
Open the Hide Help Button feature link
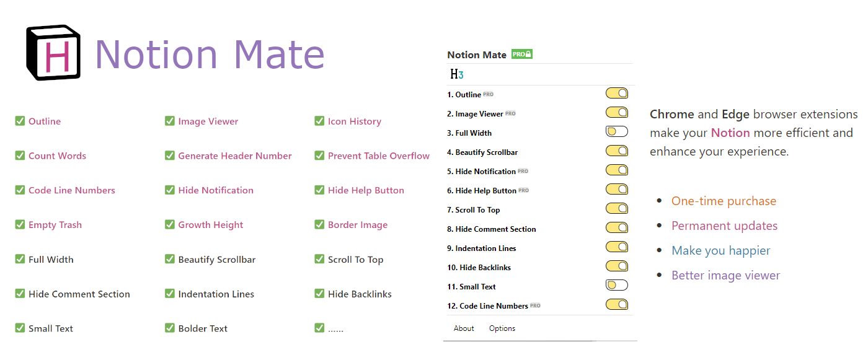[x=366, y=190]
